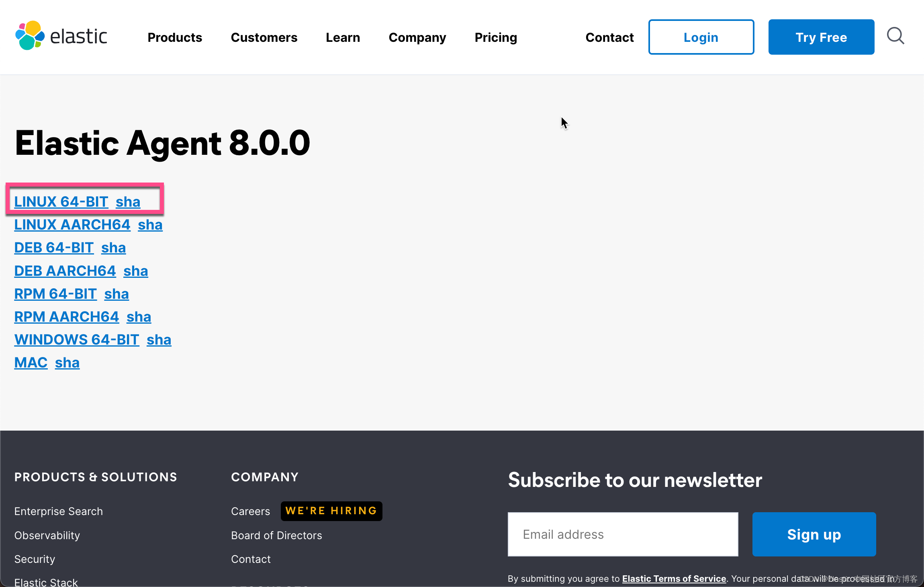This screenshot has width=924, height=587.
Task: Click the Email address input field
Action: 622,534
